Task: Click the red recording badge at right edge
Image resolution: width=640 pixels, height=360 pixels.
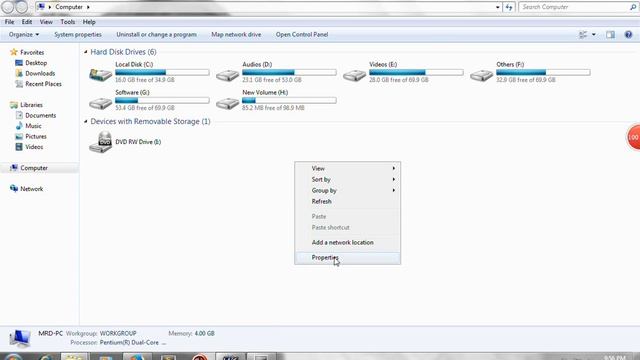Action: coord(633,137)
